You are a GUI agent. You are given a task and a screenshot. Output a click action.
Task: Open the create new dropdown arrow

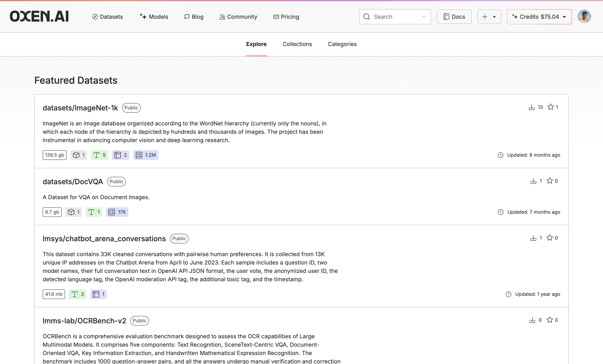(494, 17)
